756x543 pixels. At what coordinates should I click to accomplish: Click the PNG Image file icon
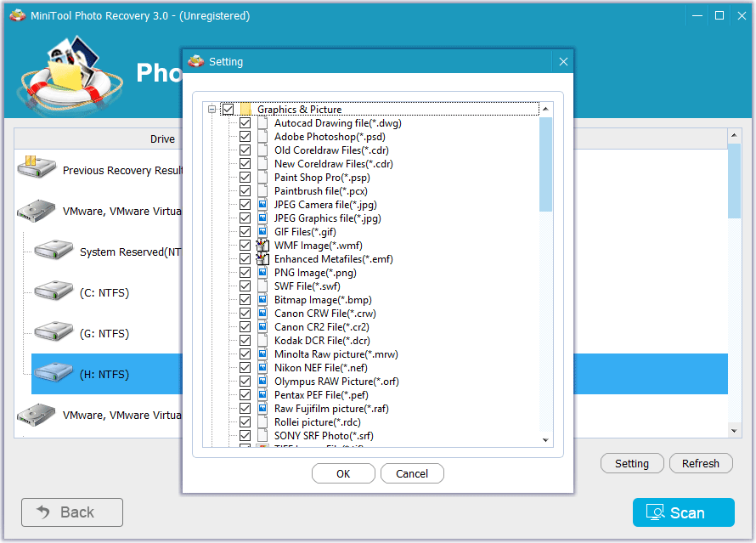(262, 273)
